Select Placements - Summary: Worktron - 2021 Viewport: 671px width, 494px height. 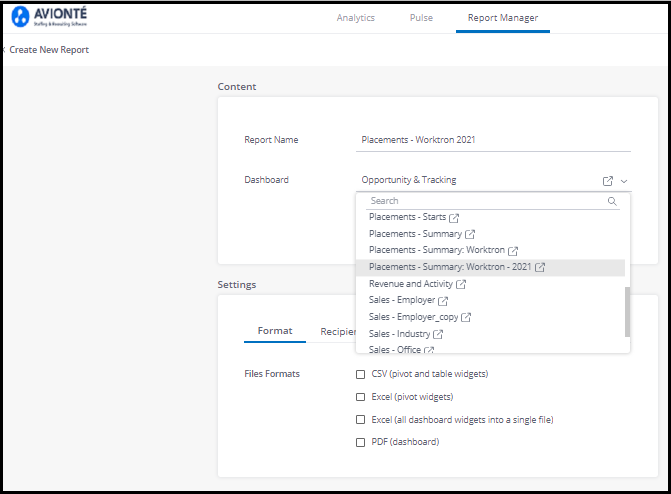coord(490,268)
